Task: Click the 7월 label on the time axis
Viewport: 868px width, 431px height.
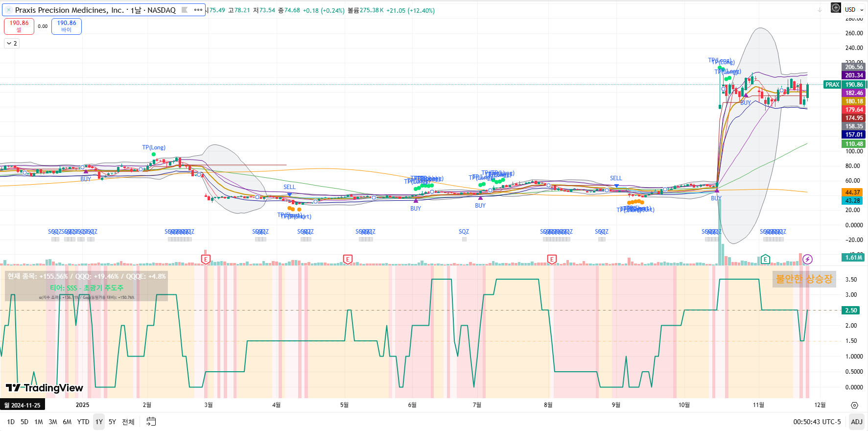Action: pos(477,405)
